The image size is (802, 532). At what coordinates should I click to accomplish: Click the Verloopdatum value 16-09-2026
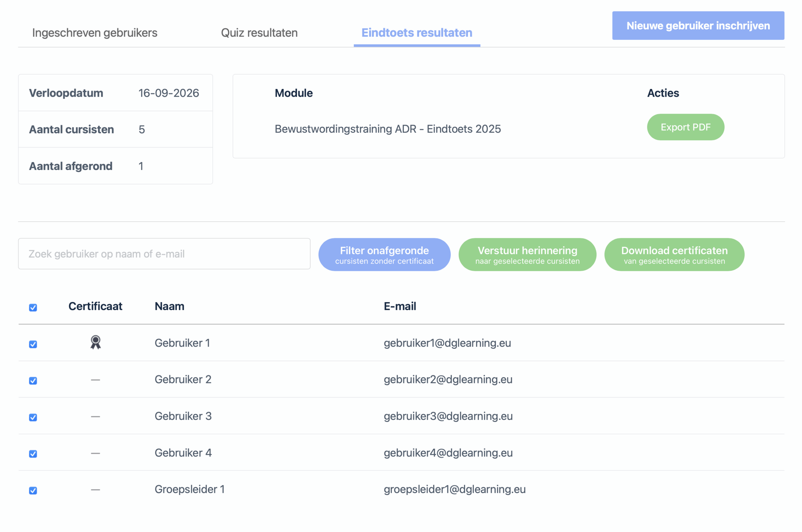click(169, 93)
